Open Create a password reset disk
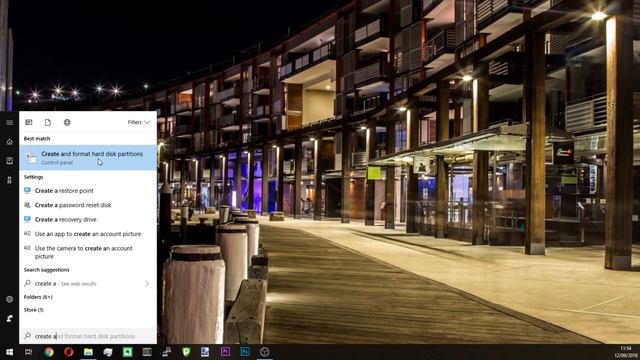The image size is (640, 360). pos(88,205)
